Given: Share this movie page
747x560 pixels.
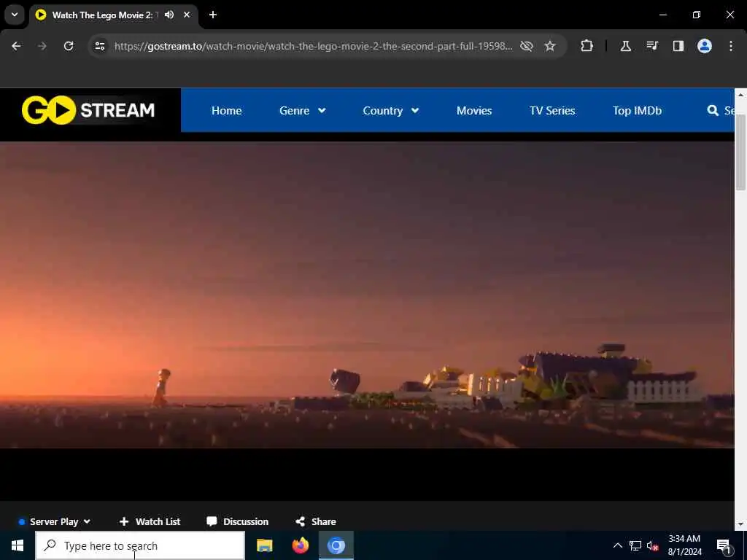Looking at the screenshot, I should click(x=315, y=521).
